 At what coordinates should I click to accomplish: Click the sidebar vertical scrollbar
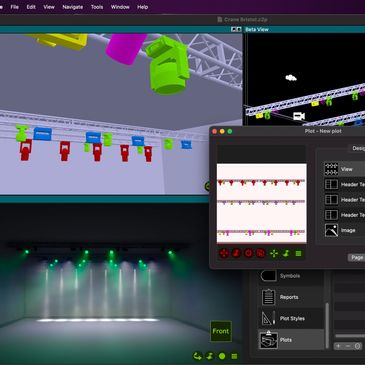pos(327,325)
